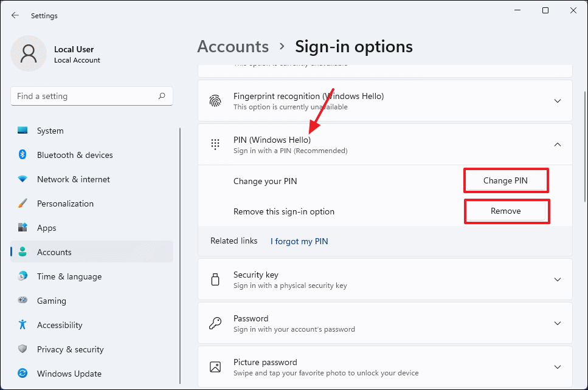Image resolution: width=588 pixels, height=390 pixels.
Task: Click the Bluetooth & devices icon
Action: tap(23, 155)
